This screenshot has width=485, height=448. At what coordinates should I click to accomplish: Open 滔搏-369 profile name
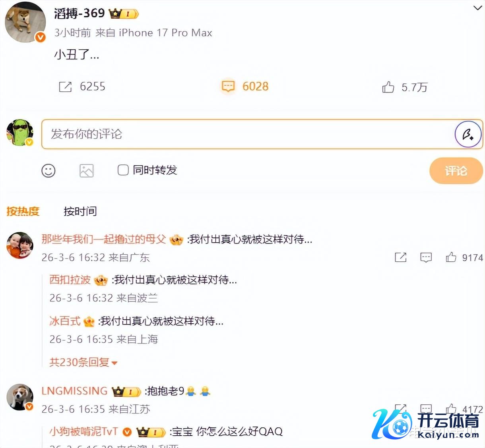tap(80, 14)
